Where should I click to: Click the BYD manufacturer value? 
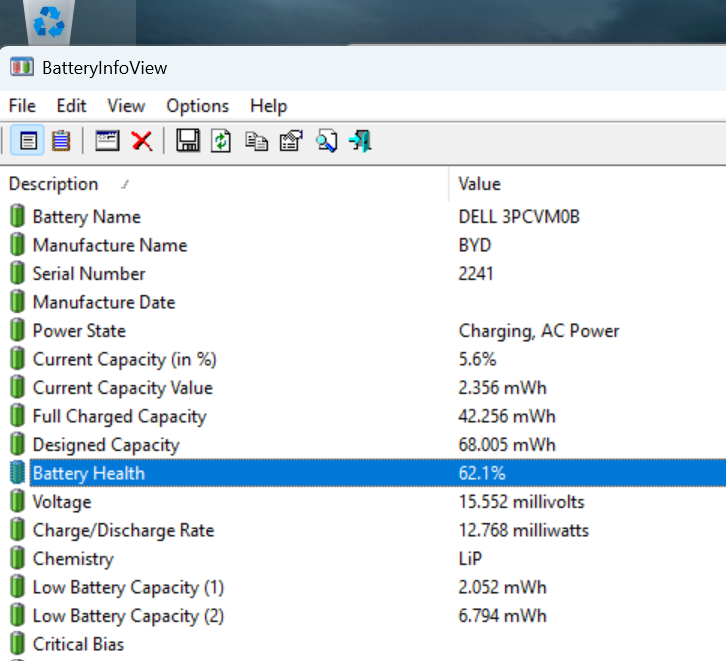coord(475,245)
